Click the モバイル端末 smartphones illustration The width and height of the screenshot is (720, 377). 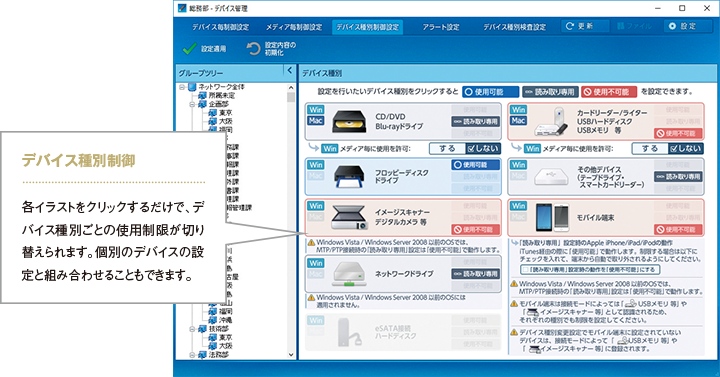[552, 217]
